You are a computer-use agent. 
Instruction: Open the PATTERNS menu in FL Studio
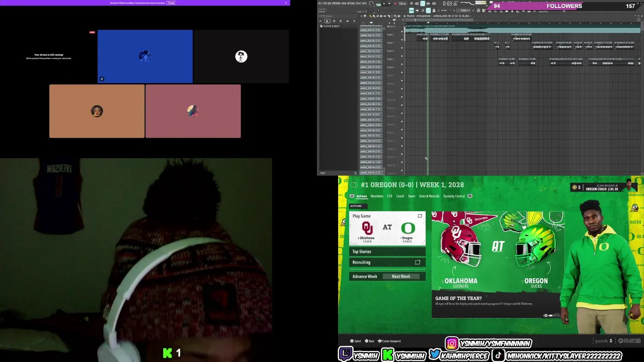coord(337,3)
